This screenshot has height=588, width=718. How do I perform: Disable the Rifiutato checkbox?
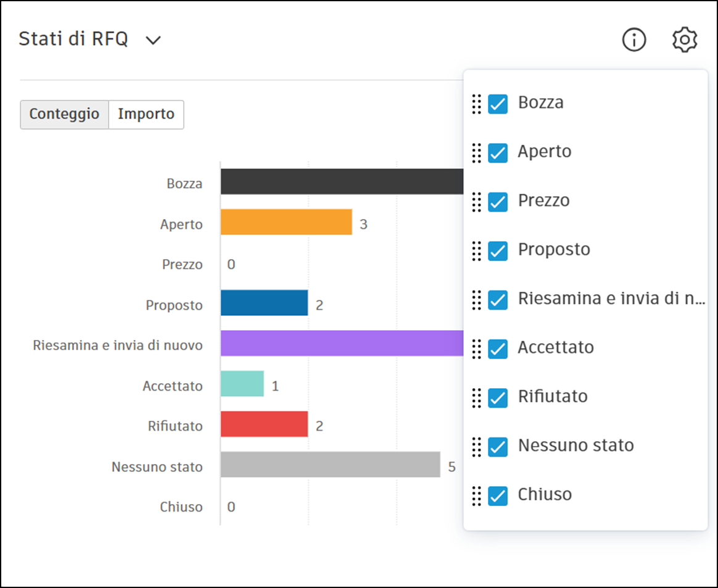(x=498, y=398)
